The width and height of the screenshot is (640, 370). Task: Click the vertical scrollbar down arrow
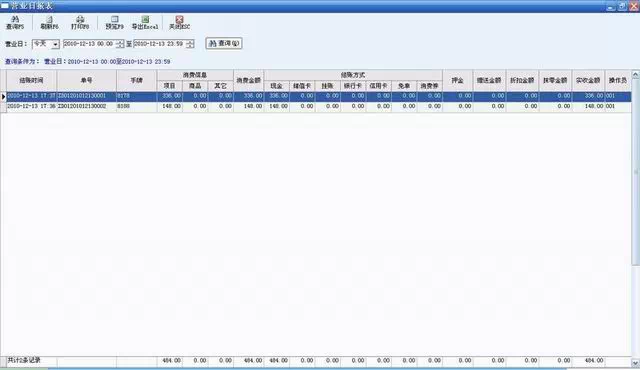coord(636,362)
